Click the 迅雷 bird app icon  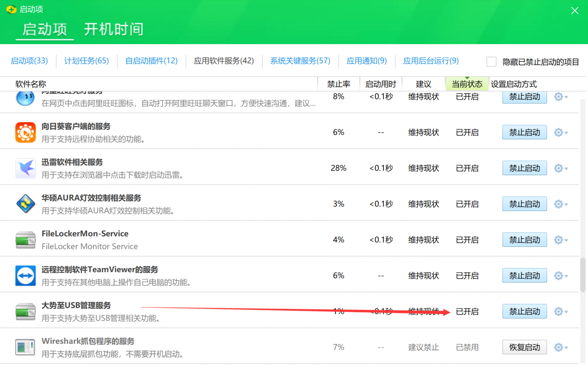pos(25,168)
